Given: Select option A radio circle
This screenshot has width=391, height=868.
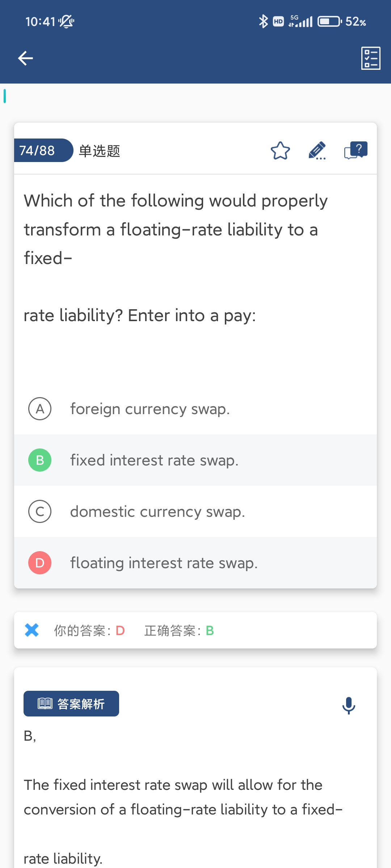Looking at the screenshot, I should coord(40,409).
